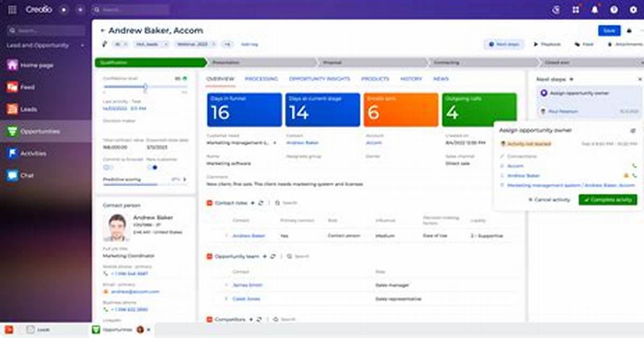
Task: Open the edit icon on Assign opportunity owner card
Action: [x=633, y=131]
